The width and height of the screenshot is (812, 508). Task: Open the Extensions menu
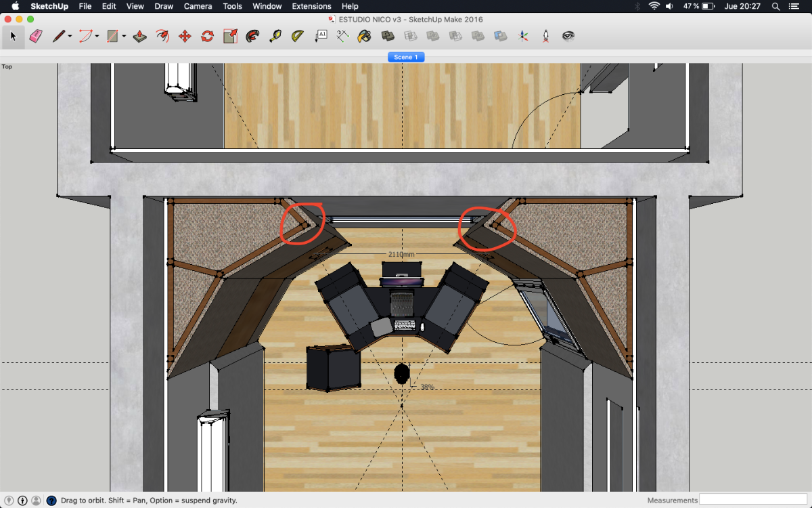311,6
